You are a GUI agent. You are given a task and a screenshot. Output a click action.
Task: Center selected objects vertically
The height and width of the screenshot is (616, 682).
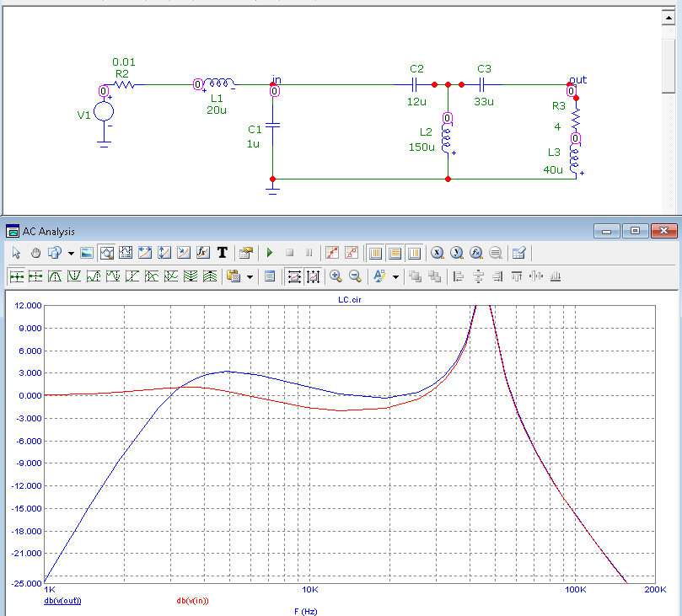[x=536, y=276]
